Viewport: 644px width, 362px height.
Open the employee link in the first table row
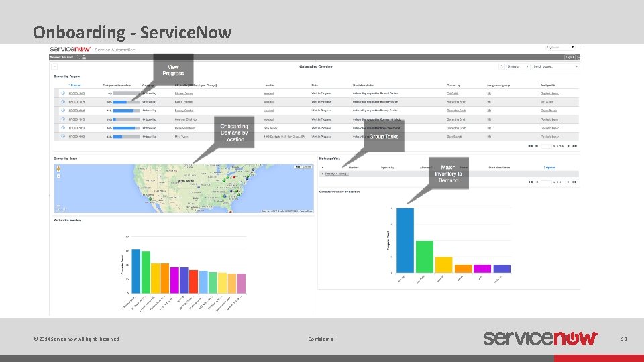(184, 93)
